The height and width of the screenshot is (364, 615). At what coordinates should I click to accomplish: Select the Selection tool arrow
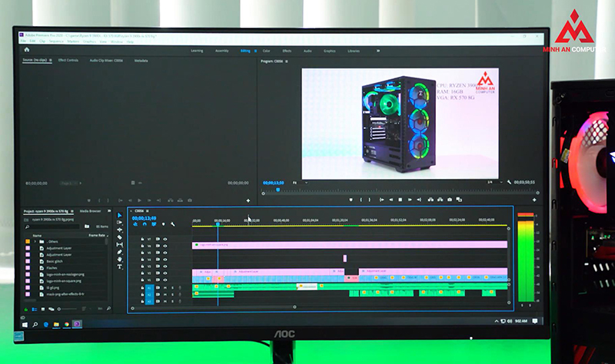pyautogui.click(x=120, y=215)
